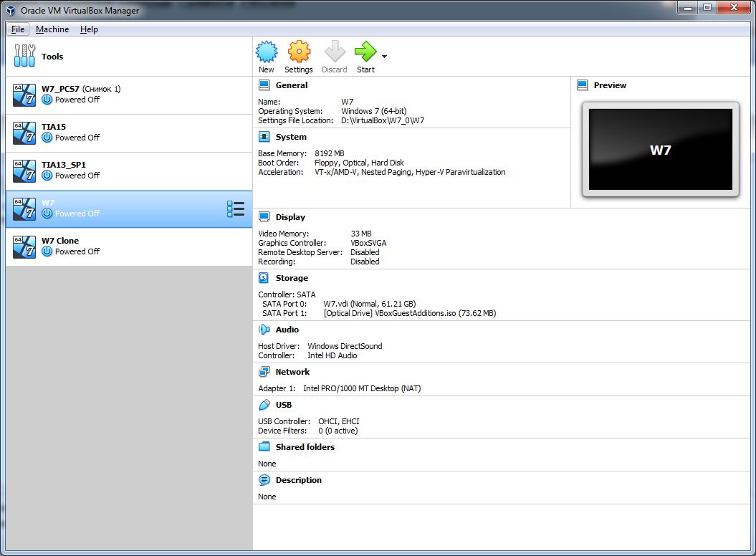Click the VBoxSVGA graphics controller value
Image resolution: width=756 pixels, height=556 pixels.
pos(368,243)
